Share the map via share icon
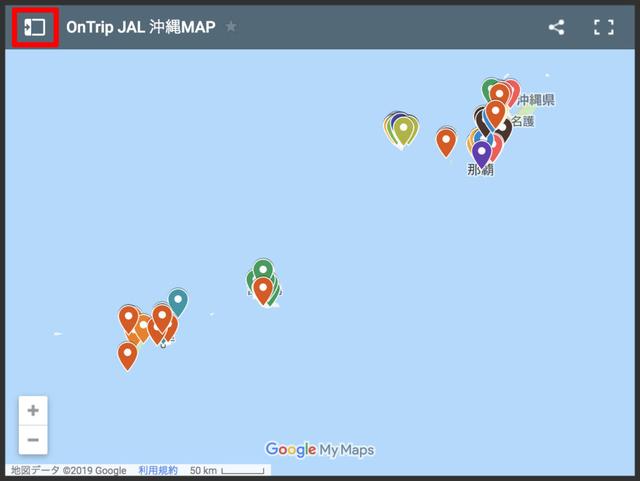The height and width of the screenshot is (481, 640). coord(556,27)
